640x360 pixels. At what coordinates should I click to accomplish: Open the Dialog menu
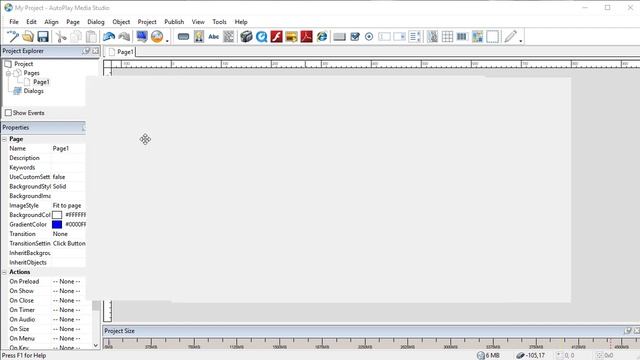pyautogui.click(x=96, y=22)
